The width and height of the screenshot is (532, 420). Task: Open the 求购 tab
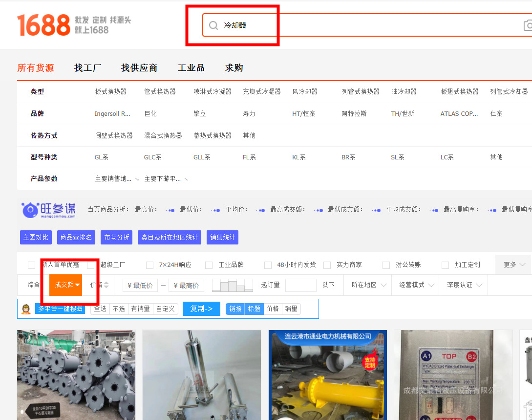pos(234,68)
